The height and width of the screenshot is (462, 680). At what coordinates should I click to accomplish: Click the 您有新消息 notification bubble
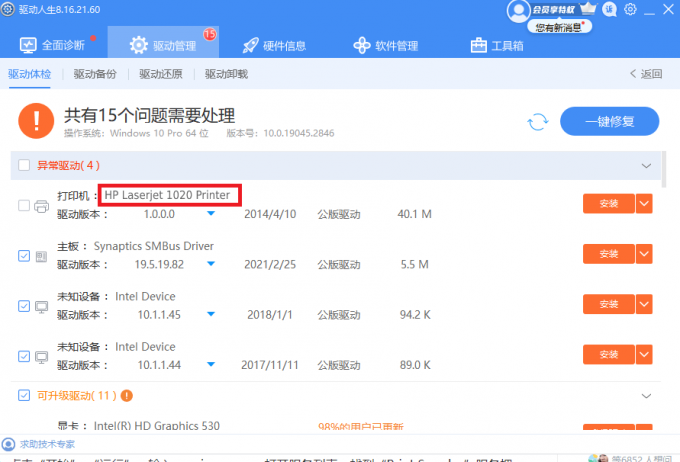[562, 28]
